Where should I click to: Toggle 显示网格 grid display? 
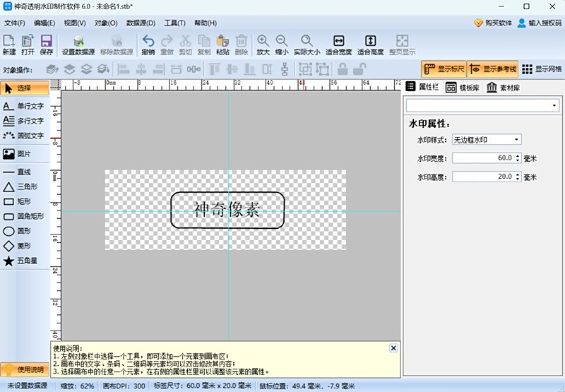[x=542, y=69]
